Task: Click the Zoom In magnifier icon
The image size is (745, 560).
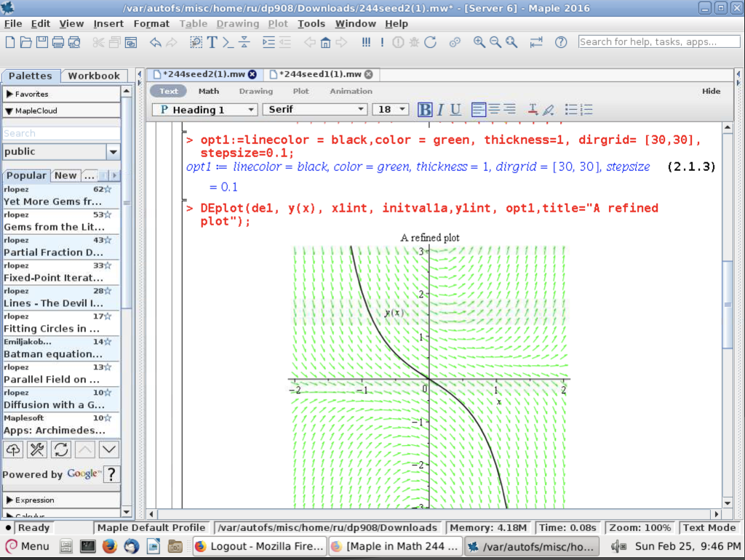Action: pyautogui.click(x=479, y=42)
